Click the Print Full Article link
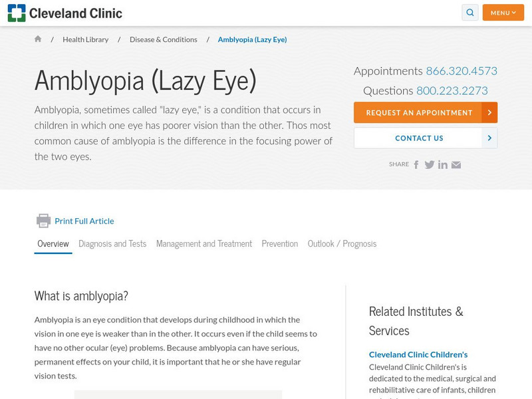The image size is (532, 399). point(84,221)
